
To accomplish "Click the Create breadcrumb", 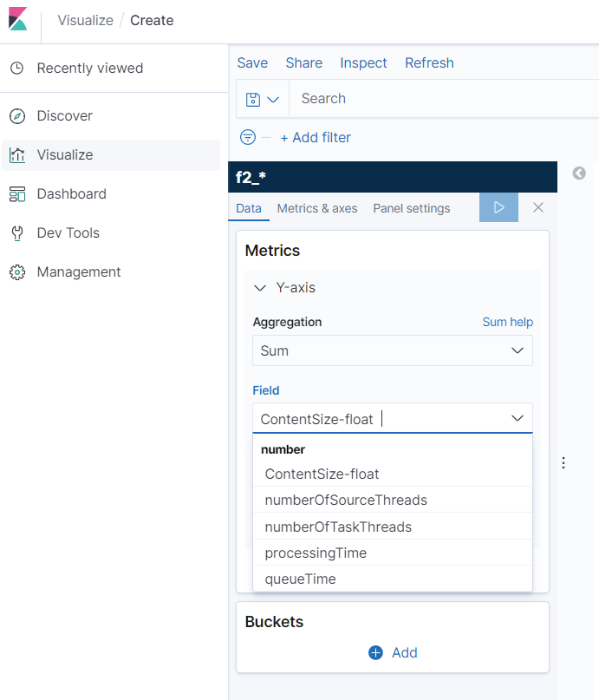I will (152, 21).
